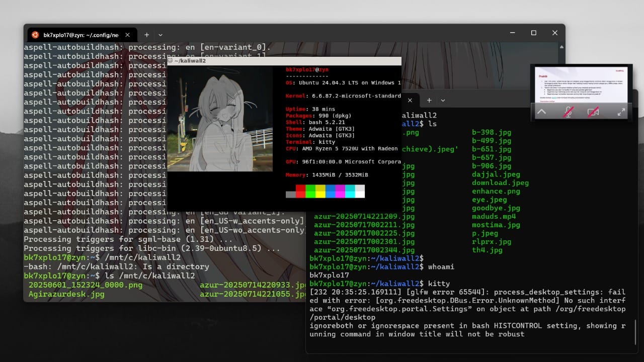Close the back Ubuntu terminal window
644x362 pixels.
(x=554, y=33)
